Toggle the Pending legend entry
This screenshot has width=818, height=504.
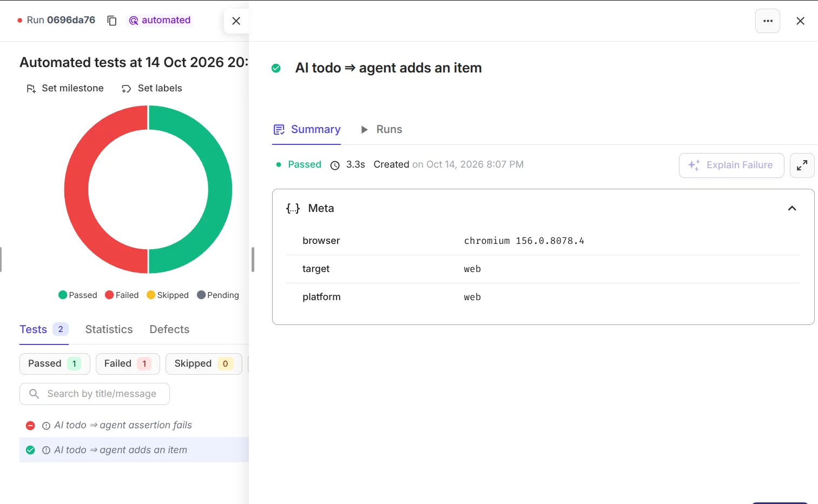click(218, 295)
